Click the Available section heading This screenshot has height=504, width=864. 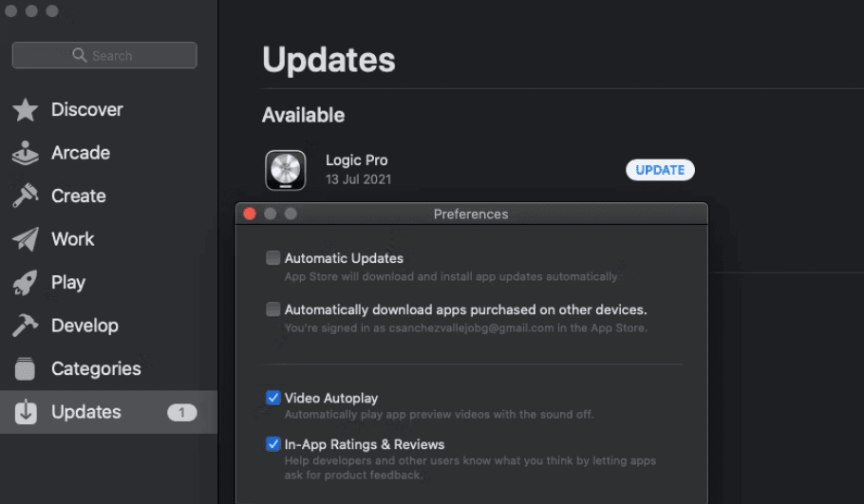coord(303,115)
